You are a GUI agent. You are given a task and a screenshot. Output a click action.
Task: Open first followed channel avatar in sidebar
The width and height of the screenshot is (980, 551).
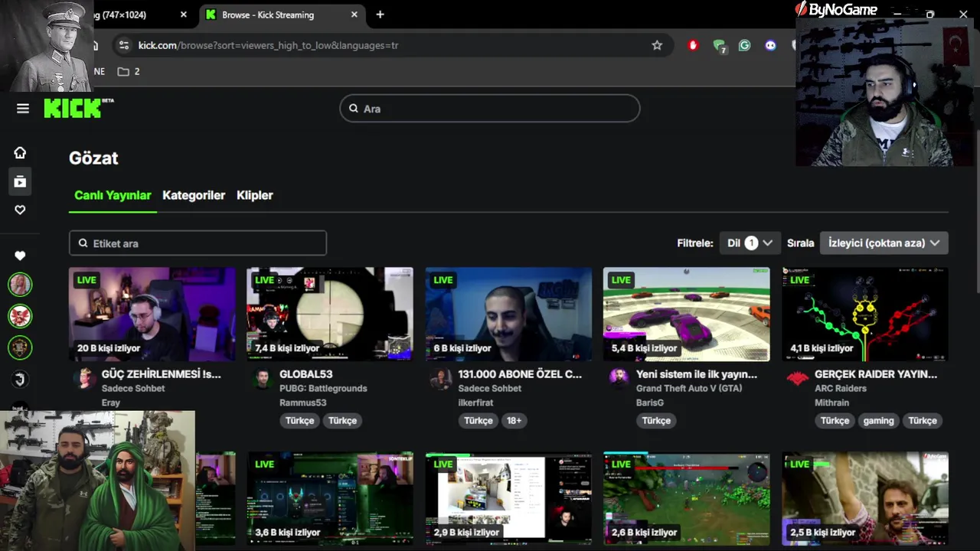[x=20, y=285]
